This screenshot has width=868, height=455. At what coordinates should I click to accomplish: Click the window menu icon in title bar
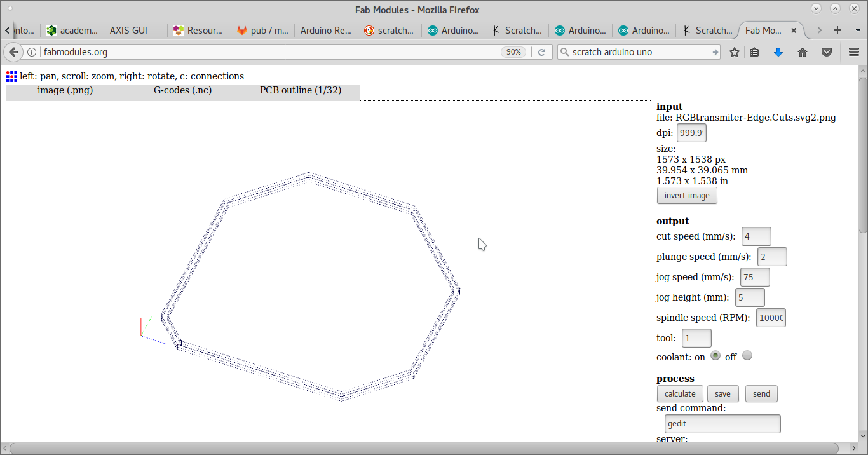tap(9, 9)
